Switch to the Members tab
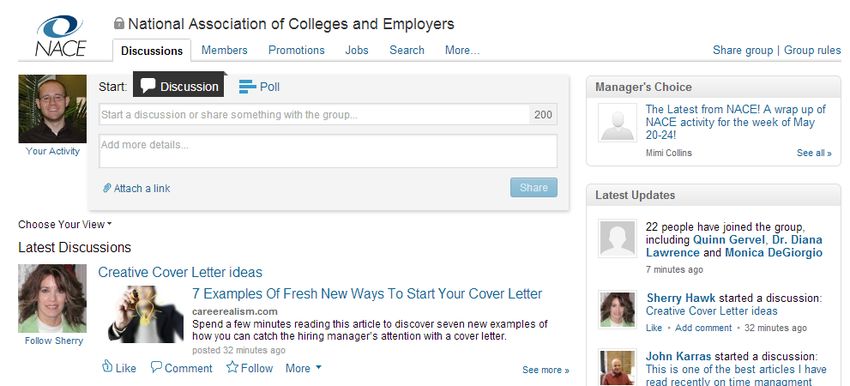Screen dimensions: 850x386 224,50
